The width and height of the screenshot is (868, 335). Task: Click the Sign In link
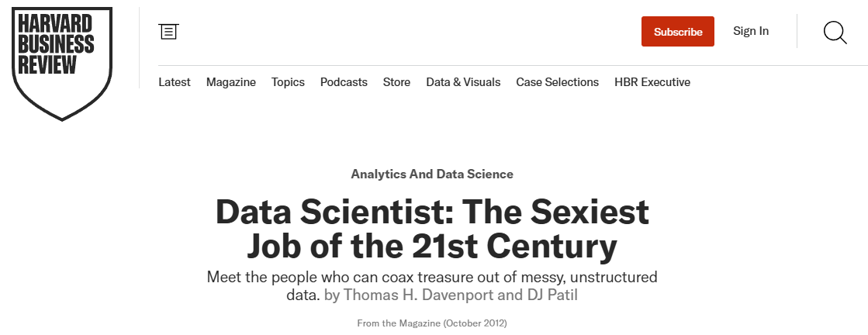coord(751,31)
